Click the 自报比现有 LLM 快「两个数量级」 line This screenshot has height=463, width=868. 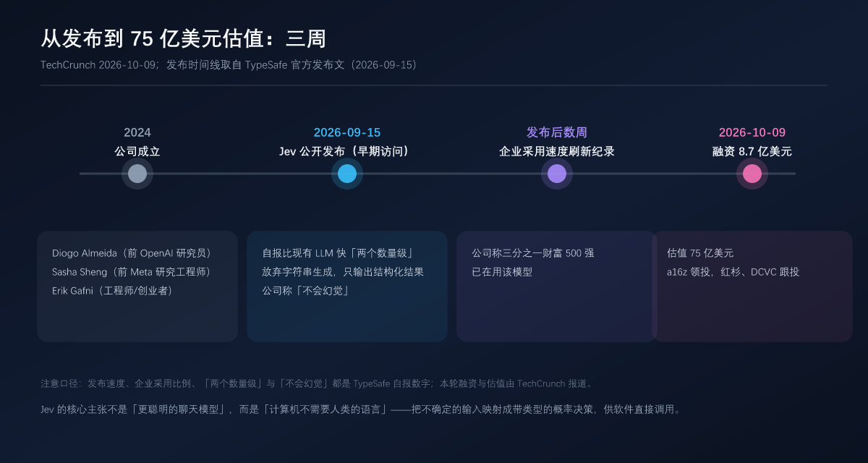pyautogui.click(x=338, y=253)
